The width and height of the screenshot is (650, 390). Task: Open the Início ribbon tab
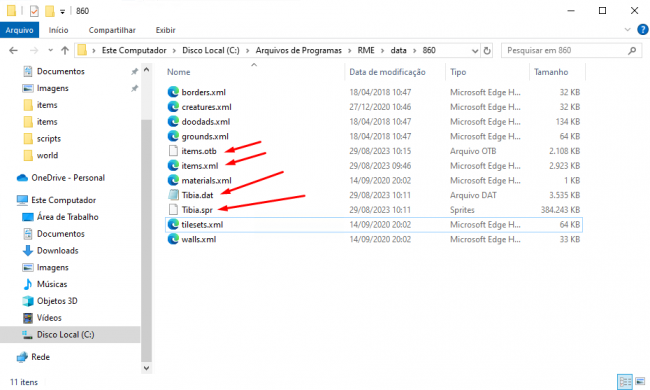[x=58, y=30]
